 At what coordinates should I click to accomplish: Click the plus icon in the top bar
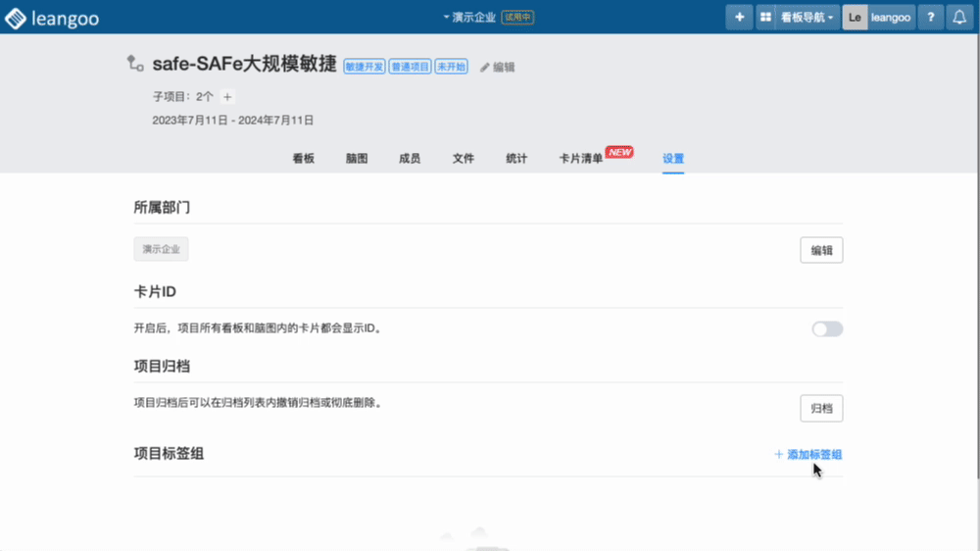(739, 18)
